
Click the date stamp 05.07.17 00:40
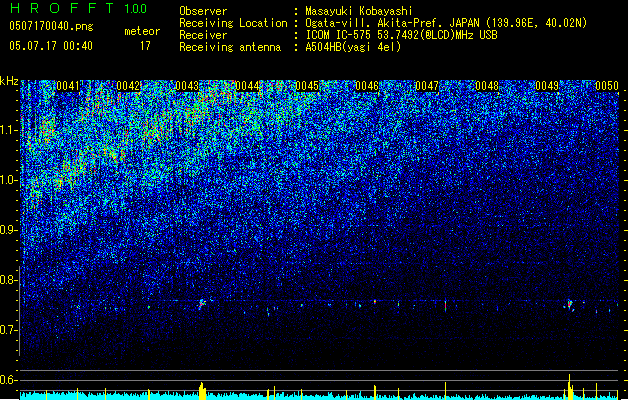pyautogui.click(x=51, y=46)
